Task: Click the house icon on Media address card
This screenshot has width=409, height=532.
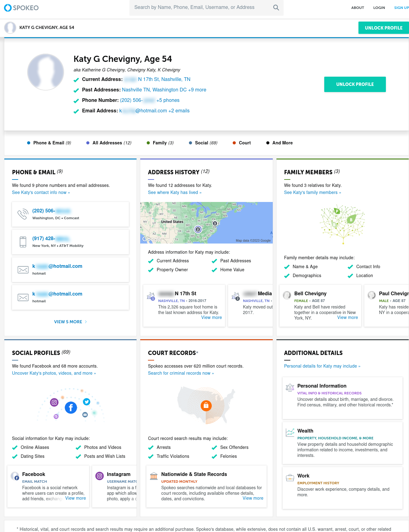Action: pyautogui.click(x=235, y=296)
